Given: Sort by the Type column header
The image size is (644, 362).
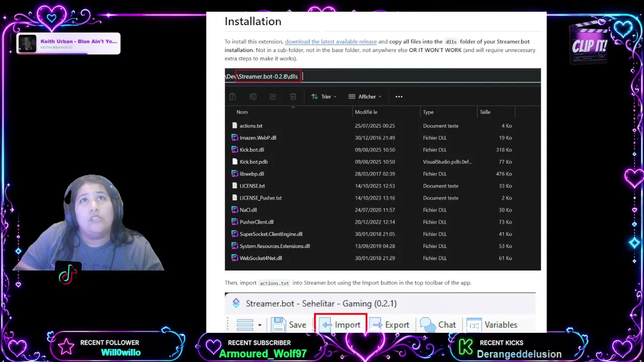Looking at the screenshot, I should 428,112.
